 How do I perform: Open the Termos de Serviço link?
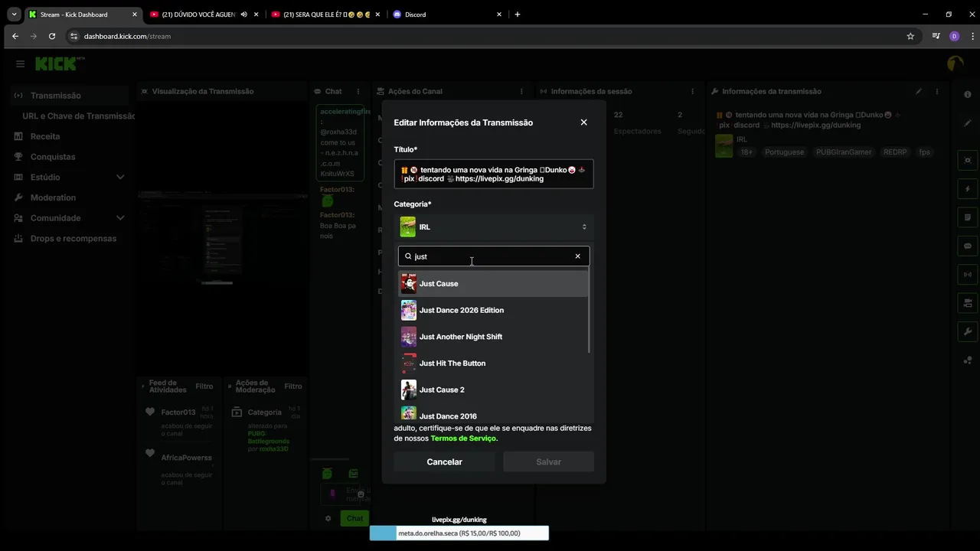click(463, 439)
